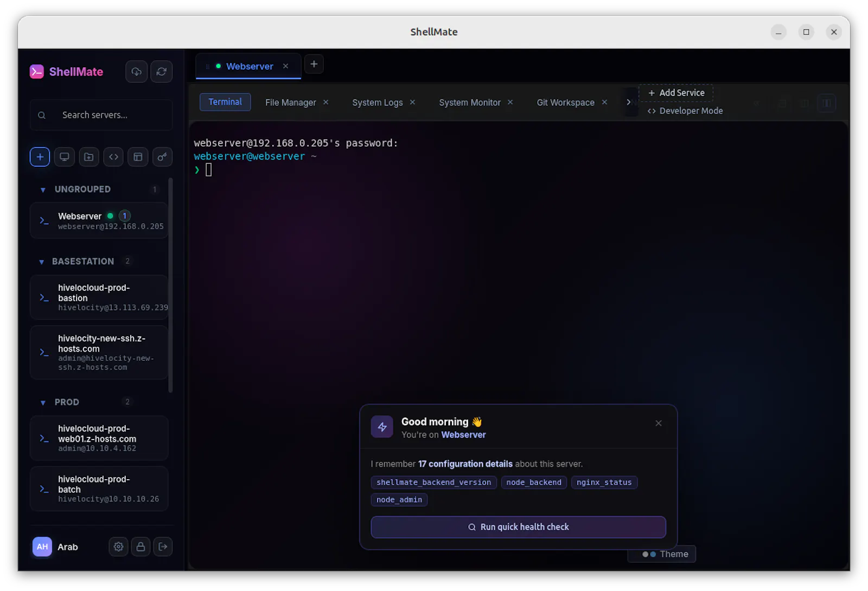Toggle Developer Mode
The image size is (868, 591).
[x=685, y=111]
